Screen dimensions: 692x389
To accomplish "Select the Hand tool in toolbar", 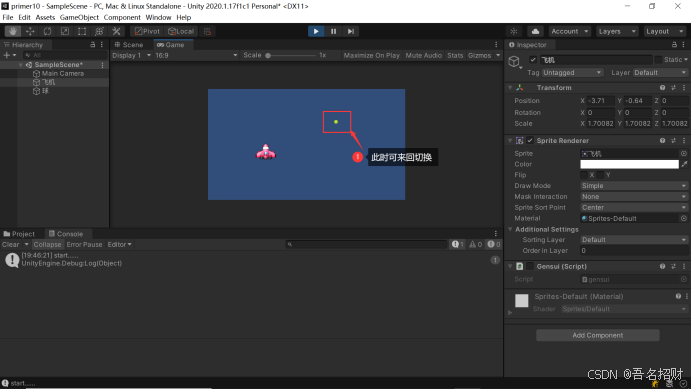I will [x=13, y=31].
